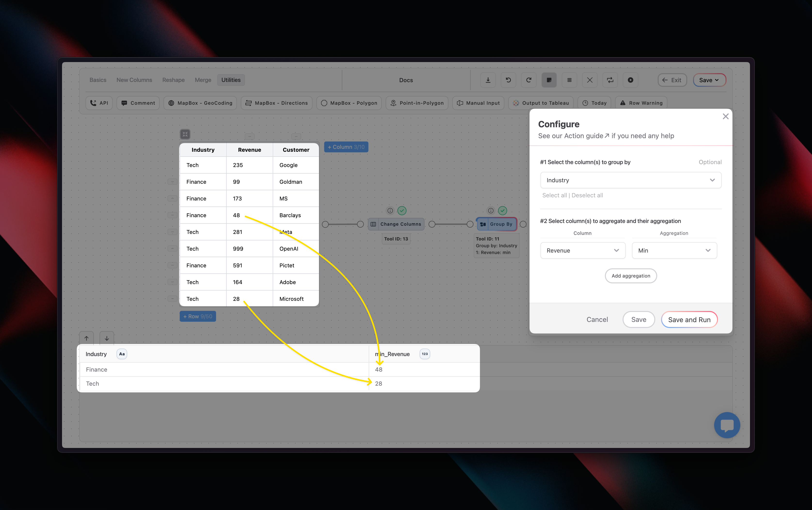
Task: Click the down arrow above results table
Action: pos(107,338)
